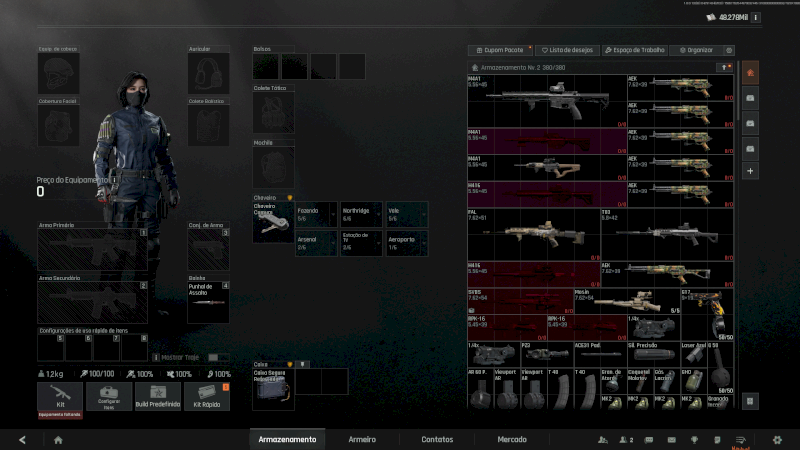Select the FAL 7.62x51 rifle in storage
Image resolution: width=800 pixels, height=450 pixels.
click(x=534, y=235)
